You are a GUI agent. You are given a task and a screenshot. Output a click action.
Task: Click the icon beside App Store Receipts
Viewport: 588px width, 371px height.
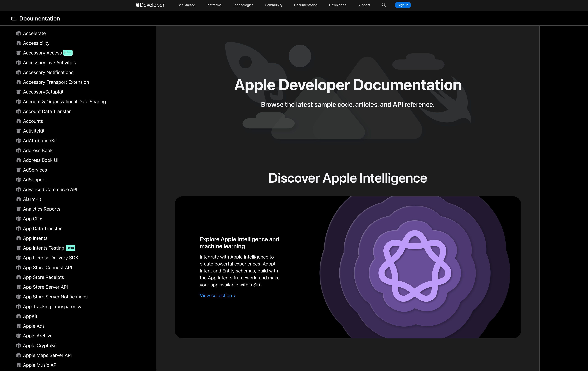click(x=19, y=277)
